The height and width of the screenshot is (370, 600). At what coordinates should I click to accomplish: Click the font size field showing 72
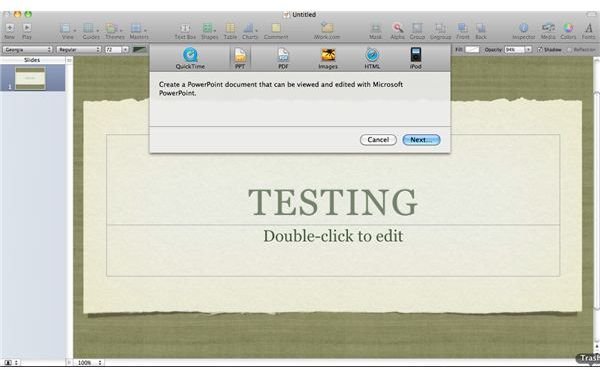(113, 50)
